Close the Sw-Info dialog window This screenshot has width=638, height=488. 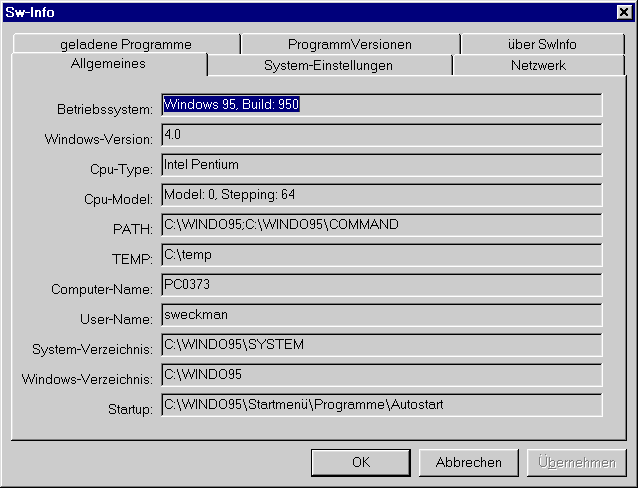624,12
